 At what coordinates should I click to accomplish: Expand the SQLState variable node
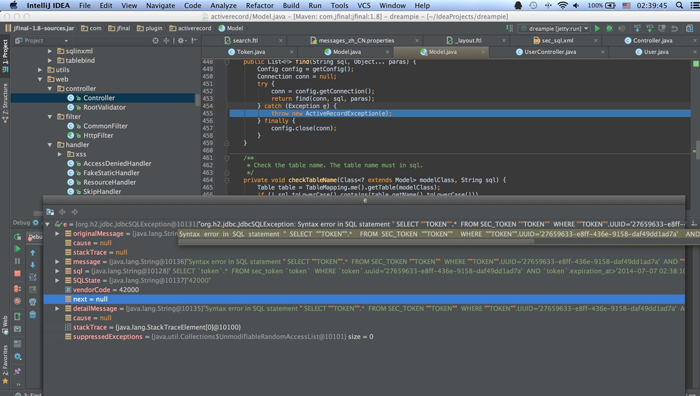(57, 280)
